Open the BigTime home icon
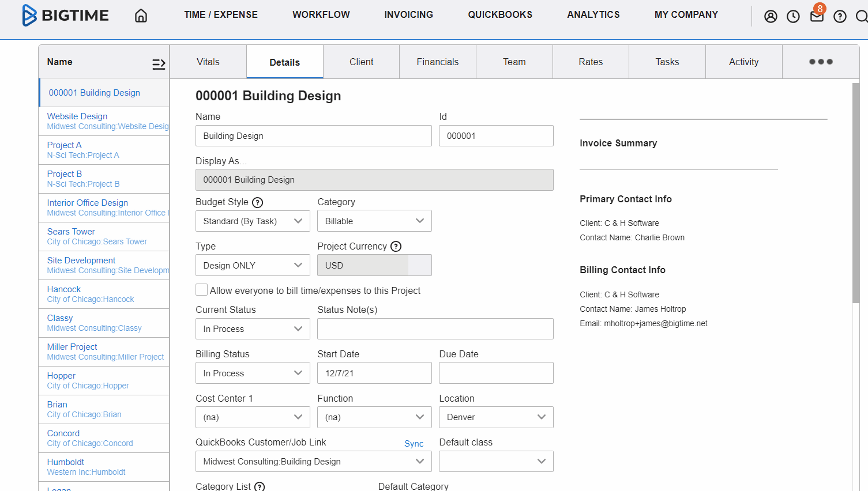 pyautogui.click(x=140, y=16)
